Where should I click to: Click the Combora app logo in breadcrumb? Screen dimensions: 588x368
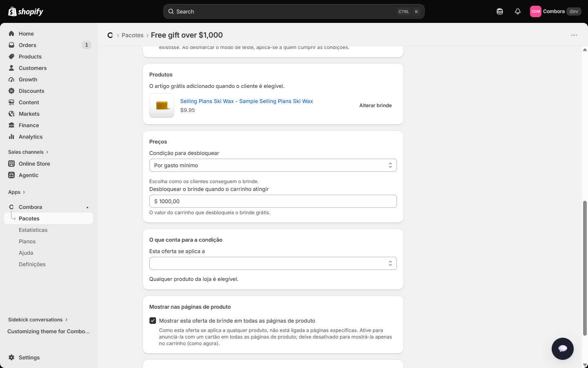pos(110,35)
